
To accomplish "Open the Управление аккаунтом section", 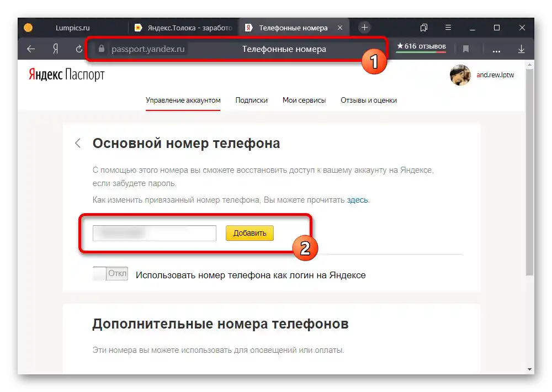I will tap(183, 100).
